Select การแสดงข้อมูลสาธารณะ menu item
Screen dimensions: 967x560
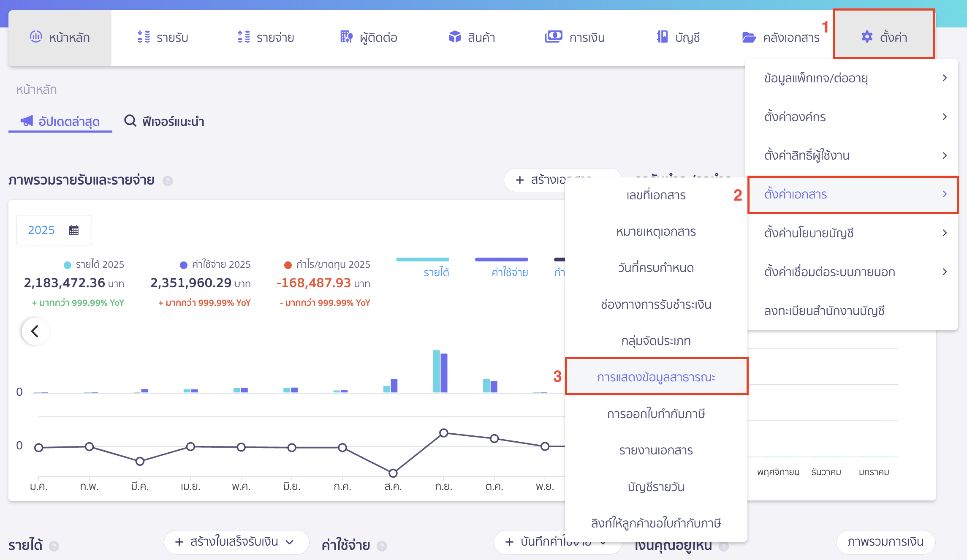(657, 377)
